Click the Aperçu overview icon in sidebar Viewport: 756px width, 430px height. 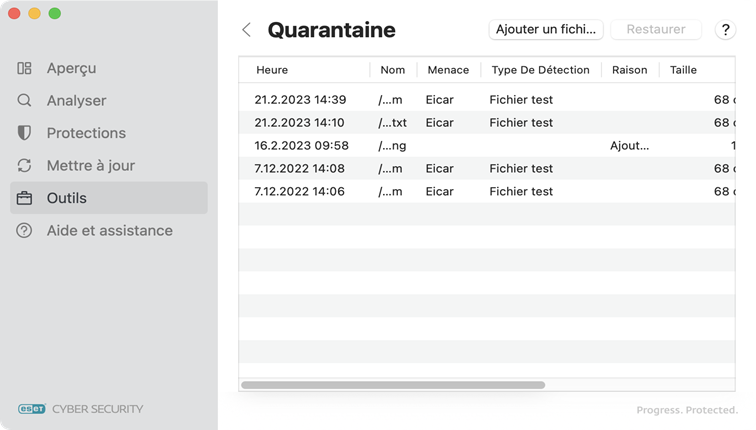point(25,68)
